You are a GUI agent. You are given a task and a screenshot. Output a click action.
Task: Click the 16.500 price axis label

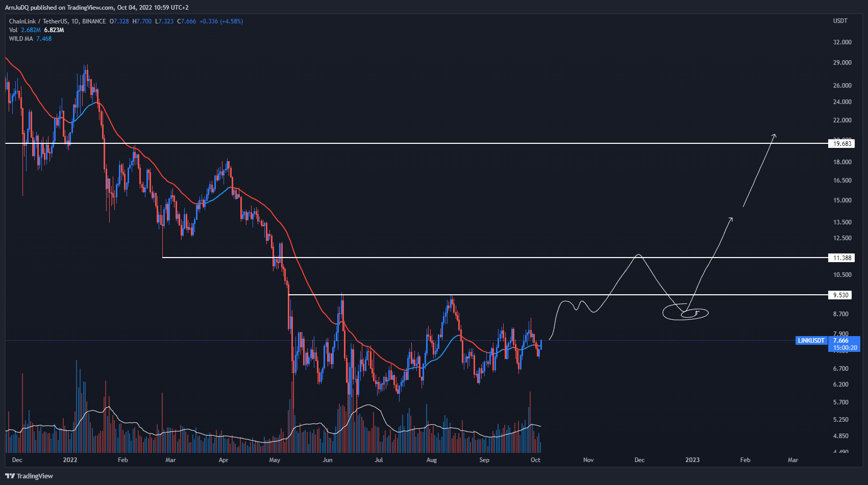click(842, 181)
